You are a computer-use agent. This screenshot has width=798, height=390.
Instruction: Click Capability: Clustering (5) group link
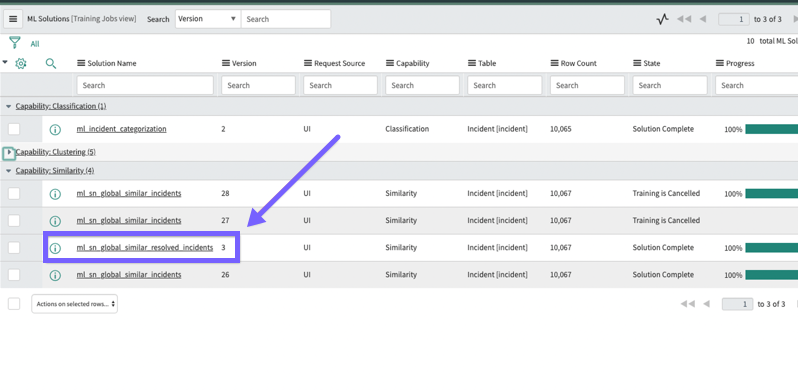(55, 152)
